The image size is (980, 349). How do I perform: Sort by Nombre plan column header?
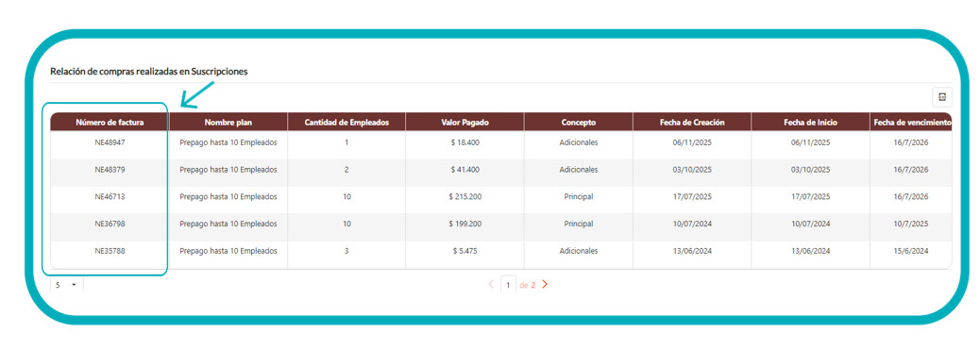point(228,123)
